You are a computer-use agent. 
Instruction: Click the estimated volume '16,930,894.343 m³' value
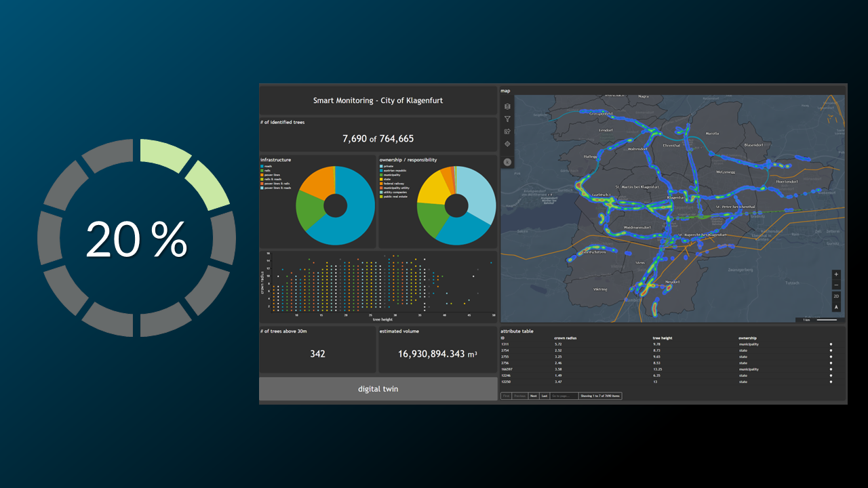[437, 354]
